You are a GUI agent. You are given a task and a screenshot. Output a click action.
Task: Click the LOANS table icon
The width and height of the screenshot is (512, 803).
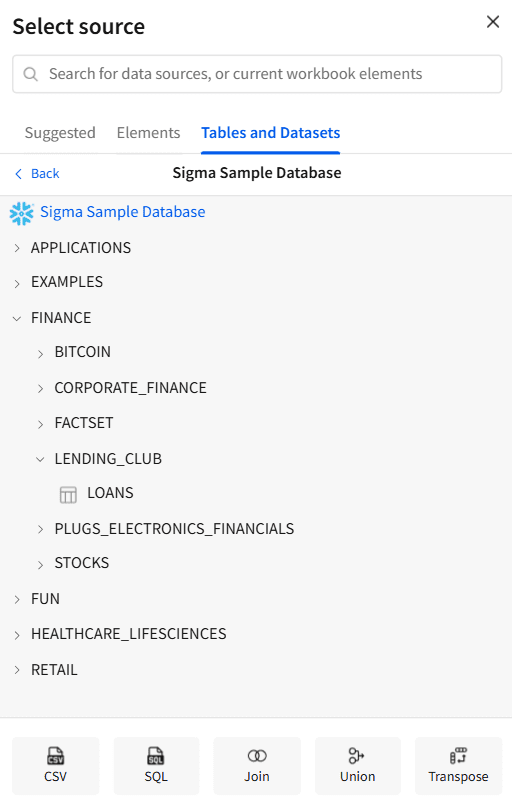tap(68, 495)
